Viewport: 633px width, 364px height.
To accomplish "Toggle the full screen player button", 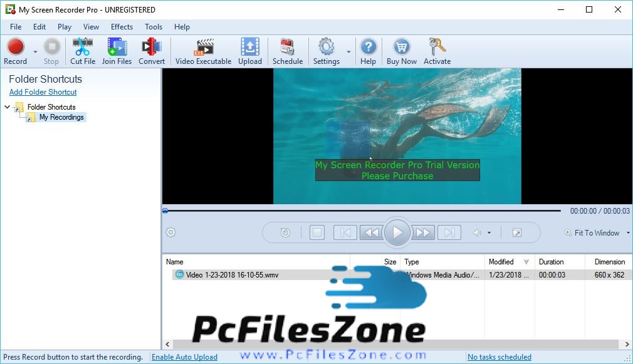I will click(516, 233).
